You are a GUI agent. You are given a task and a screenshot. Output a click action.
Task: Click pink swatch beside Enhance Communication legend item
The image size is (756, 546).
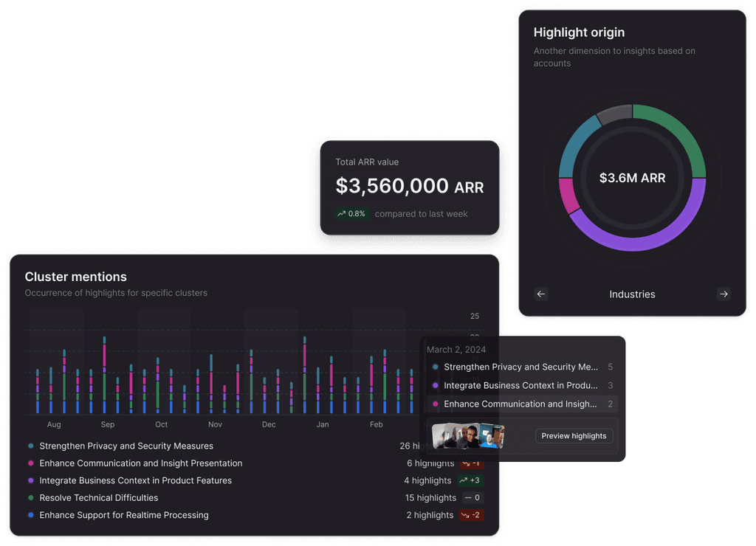tap(30, 463)
